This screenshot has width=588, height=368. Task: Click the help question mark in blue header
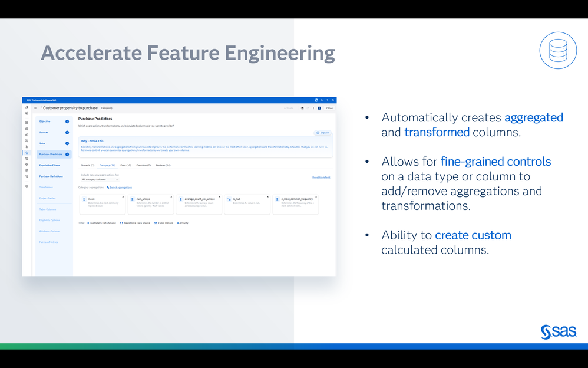tap(327, 100)
